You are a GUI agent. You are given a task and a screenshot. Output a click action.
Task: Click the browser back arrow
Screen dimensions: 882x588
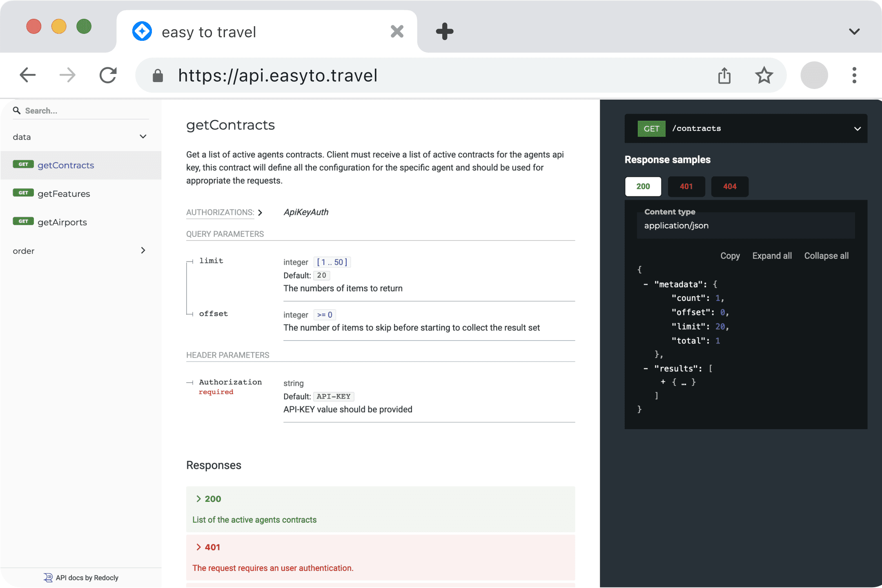28,75
